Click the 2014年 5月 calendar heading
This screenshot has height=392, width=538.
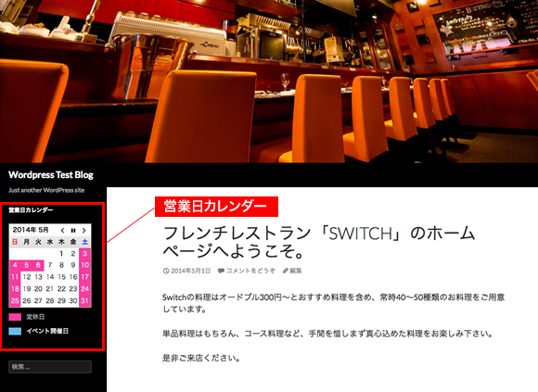[x=31, y=230]
